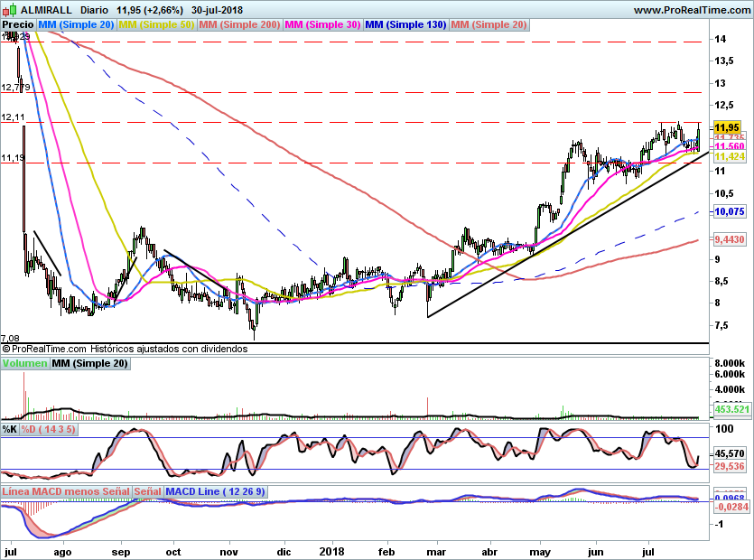
Task: Select the Señal indicator label
Action: (x=147, y=491)
